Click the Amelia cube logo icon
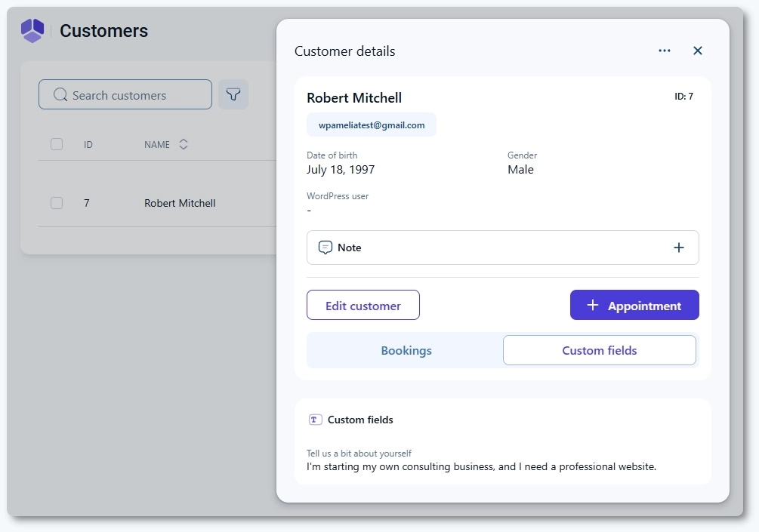This screenshot has width=759, height=532. point(32,30)
